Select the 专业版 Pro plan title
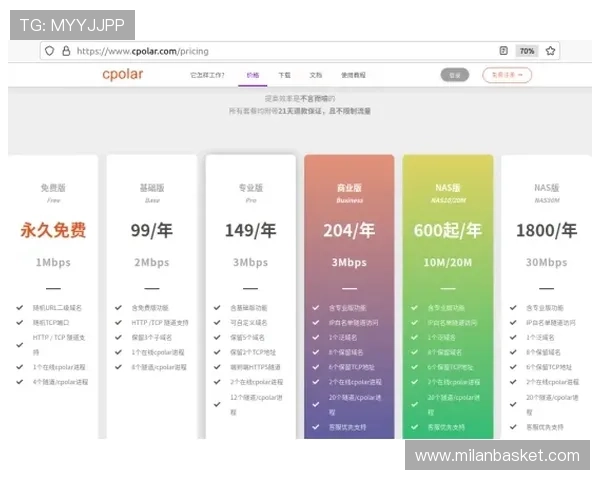600x480 pixels. point(251,188)
